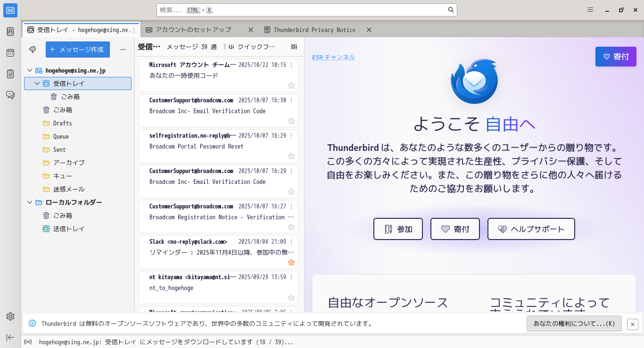Select the 受信トレイ folder row

[x=78, y=83]
